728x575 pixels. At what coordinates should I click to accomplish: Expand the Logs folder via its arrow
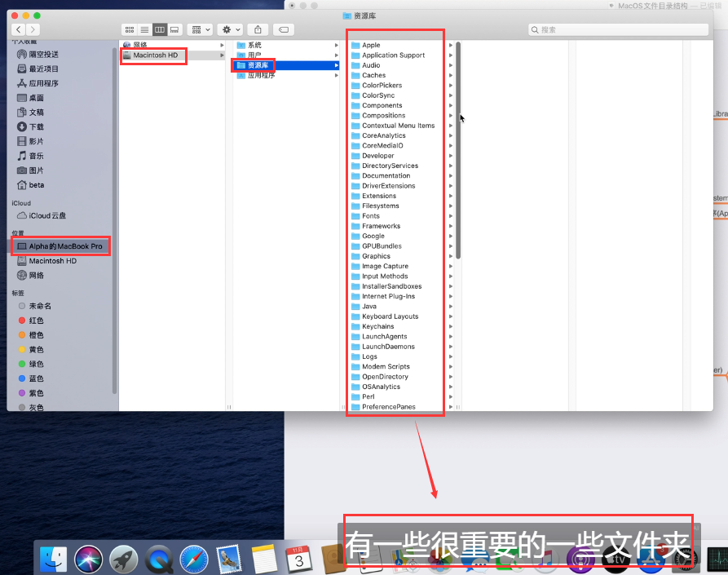click(450, 356)
